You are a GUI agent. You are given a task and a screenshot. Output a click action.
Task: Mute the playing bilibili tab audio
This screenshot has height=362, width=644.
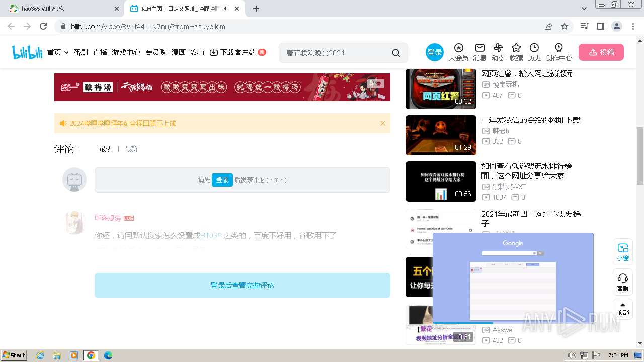pos(226,9)
